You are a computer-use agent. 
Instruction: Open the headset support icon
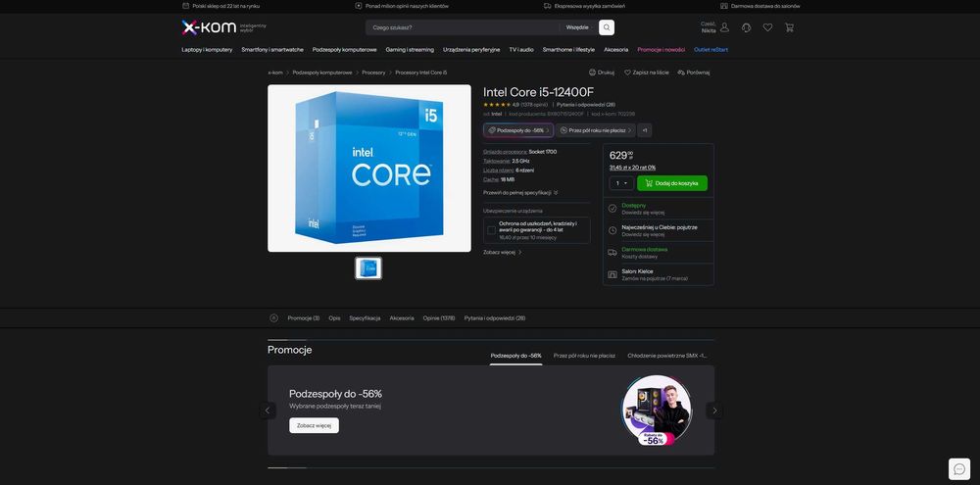(x=746, y=27)
